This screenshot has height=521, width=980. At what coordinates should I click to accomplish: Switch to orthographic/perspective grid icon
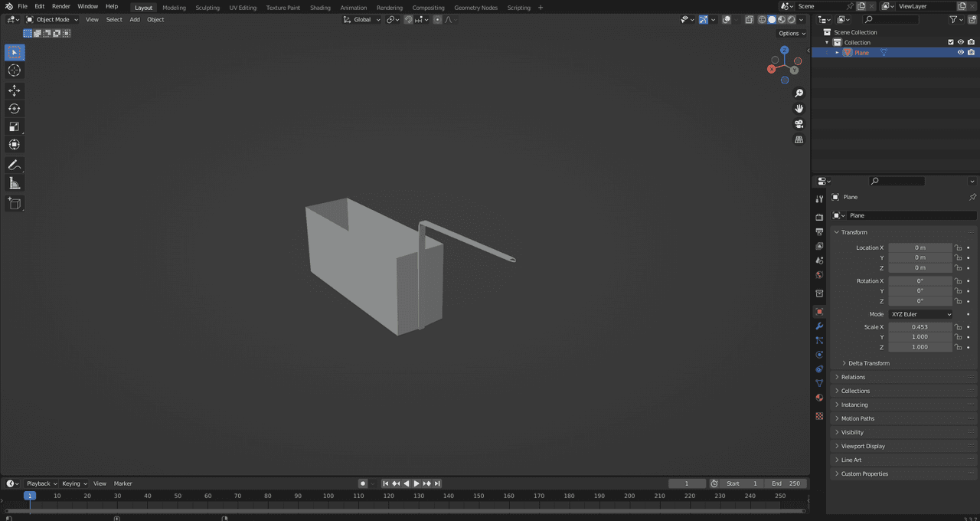(x=799, y=139)
